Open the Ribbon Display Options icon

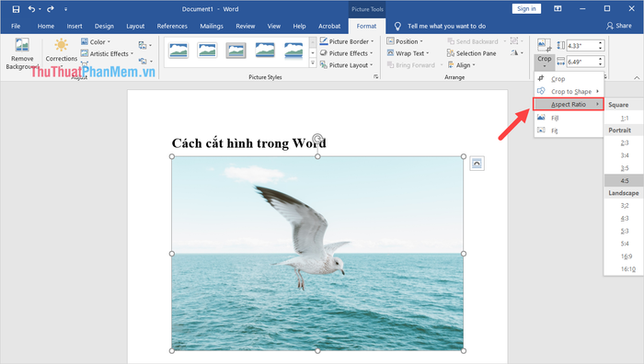tap(558, 8)
